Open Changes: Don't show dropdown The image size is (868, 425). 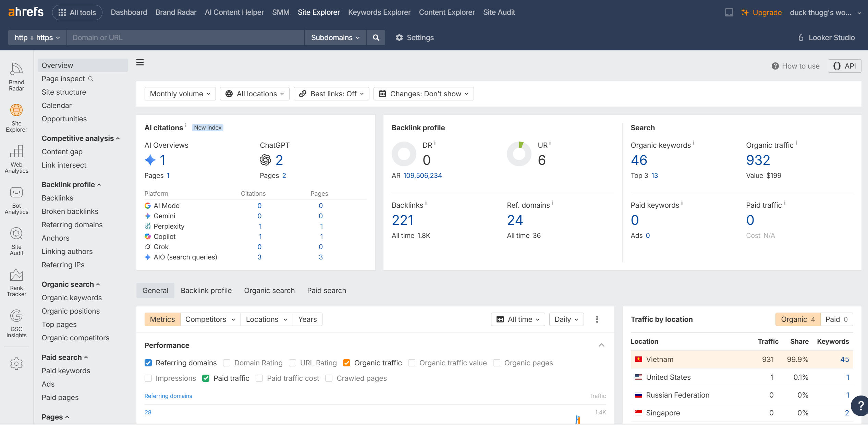pyautogui.click(x=424, y=94)
